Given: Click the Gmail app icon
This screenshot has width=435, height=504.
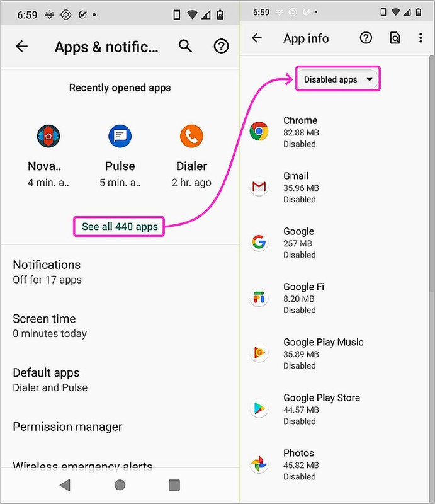Looking at the screenshot, I should coord(259,186).
